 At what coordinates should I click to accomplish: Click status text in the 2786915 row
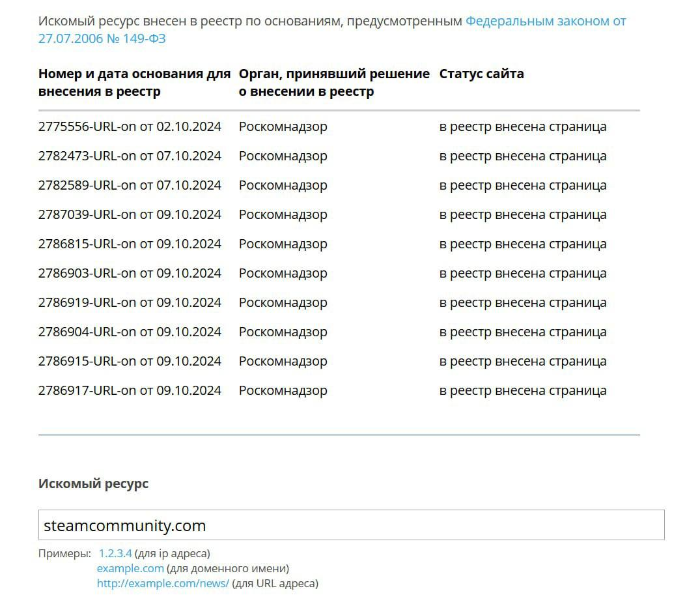tap(523, 362)
